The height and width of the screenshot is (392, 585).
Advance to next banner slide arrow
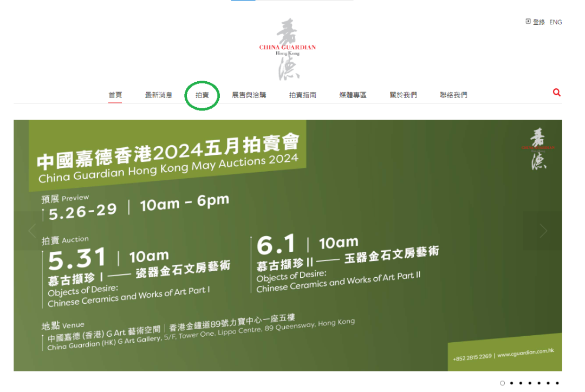pos(544,231)
